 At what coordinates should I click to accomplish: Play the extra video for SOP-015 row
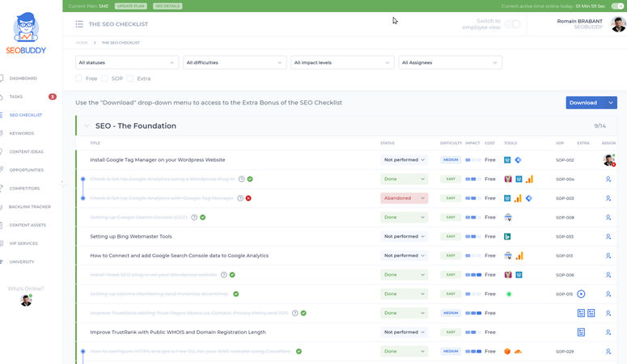pos(581,294)
